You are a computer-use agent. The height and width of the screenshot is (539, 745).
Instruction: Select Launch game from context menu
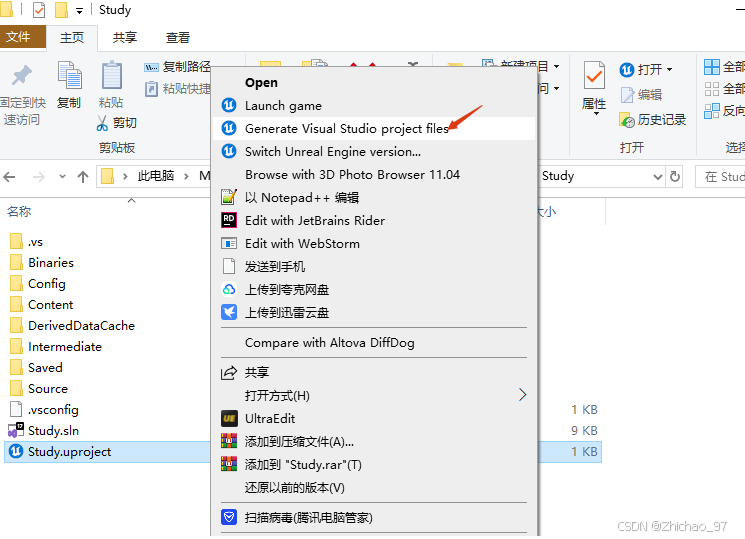coord(283,106)
